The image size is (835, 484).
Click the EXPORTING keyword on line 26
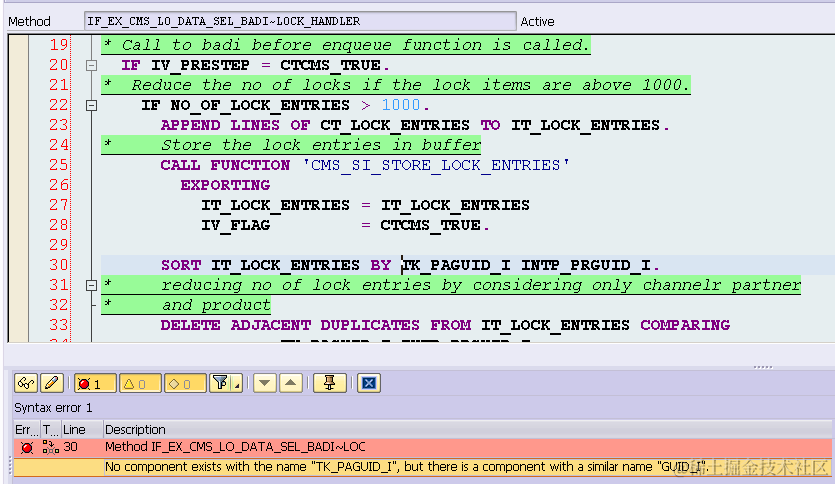click(225, 185)
